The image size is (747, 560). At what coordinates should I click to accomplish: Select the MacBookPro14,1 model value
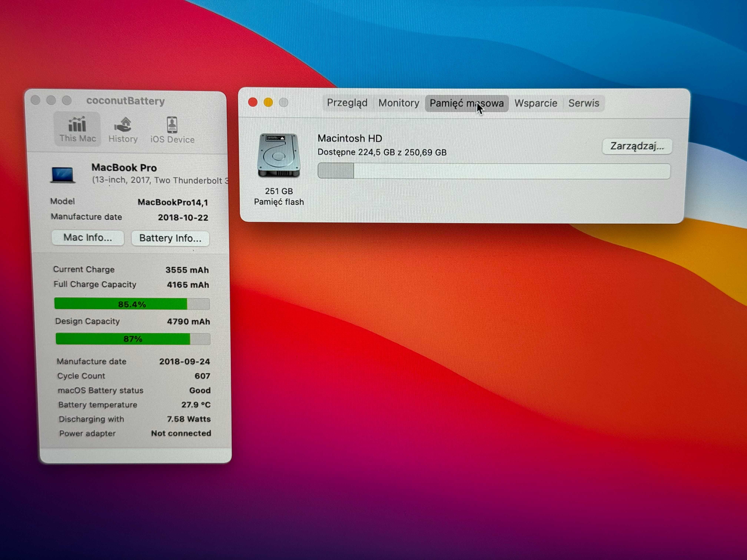tap(173, 202)
